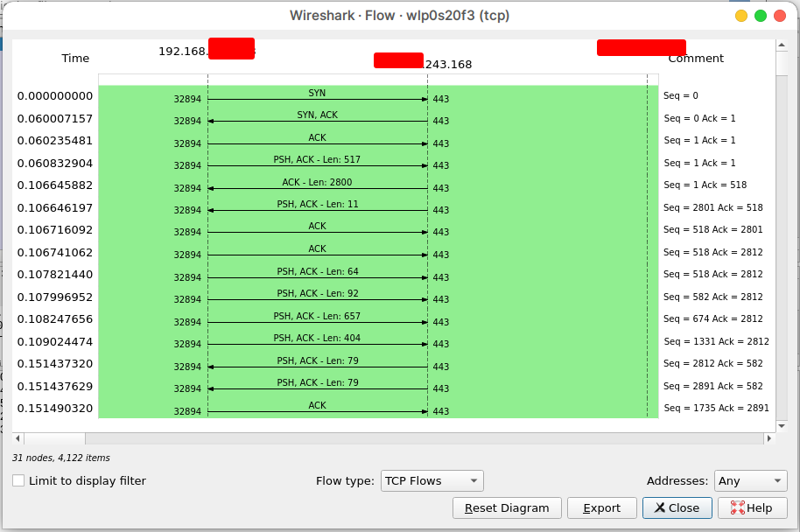Enable the Limit to display filter checkbox
This screenshot has width=800, height=532.
tap(18, 480)
